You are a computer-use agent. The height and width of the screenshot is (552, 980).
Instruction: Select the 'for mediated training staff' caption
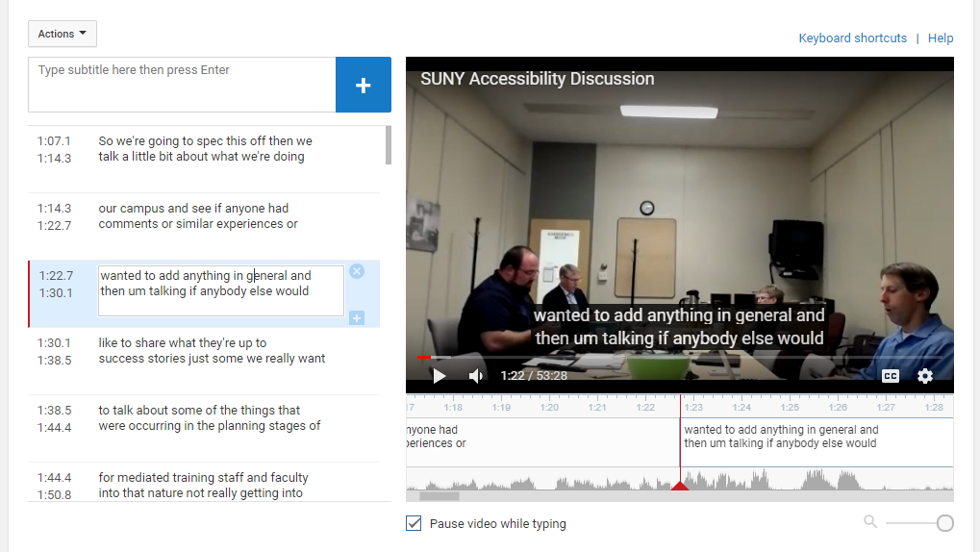tap(203, 485)
